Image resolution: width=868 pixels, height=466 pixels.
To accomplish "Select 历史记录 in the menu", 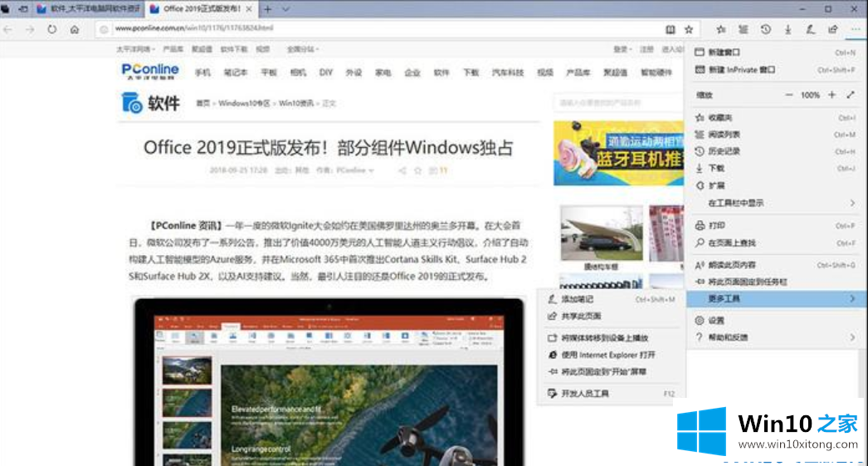I will tap(776, 151).
